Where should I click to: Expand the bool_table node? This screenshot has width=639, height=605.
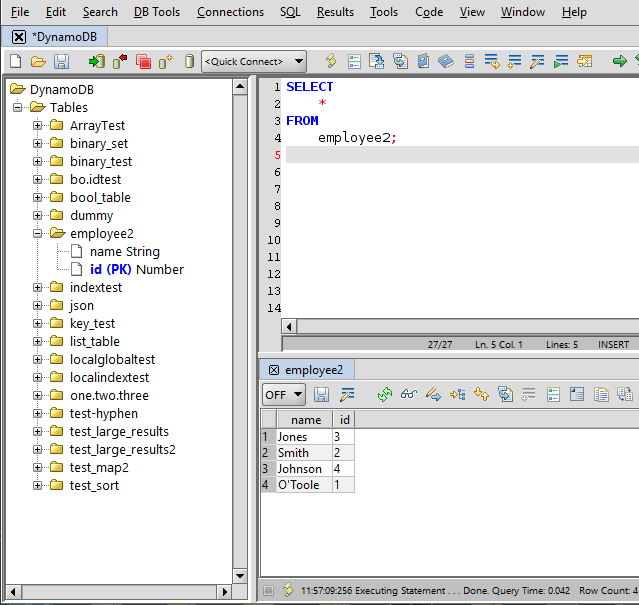point(37,198)
